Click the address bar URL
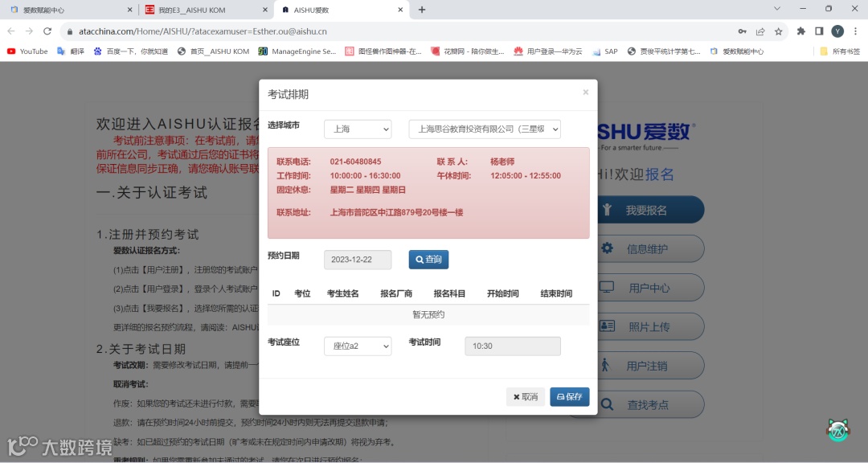 tap(203, 31)
